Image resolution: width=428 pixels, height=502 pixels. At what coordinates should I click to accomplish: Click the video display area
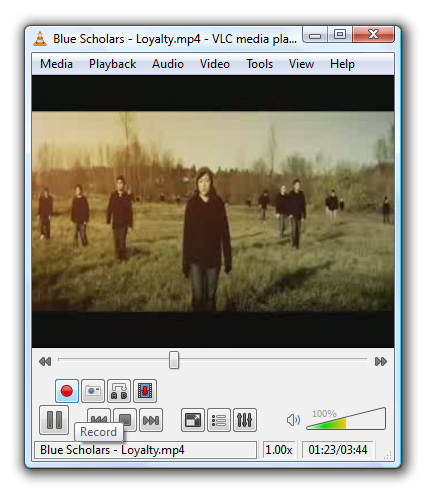213,211
